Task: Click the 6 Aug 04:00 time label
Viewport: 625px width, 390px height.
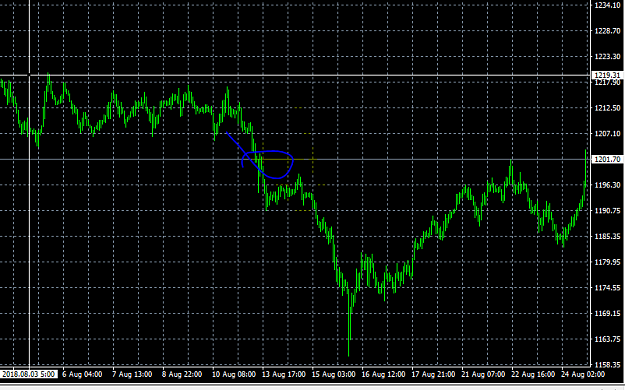Action: coord(82,374)
